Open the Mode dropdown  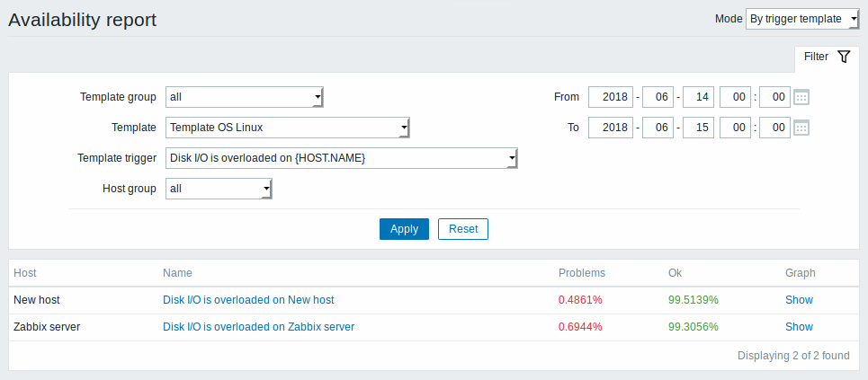click(x=801, y=19)
